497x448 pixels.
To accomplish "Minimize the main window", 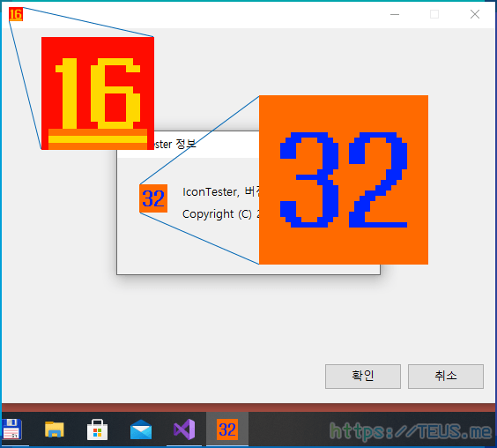I will tap(395, 14).
